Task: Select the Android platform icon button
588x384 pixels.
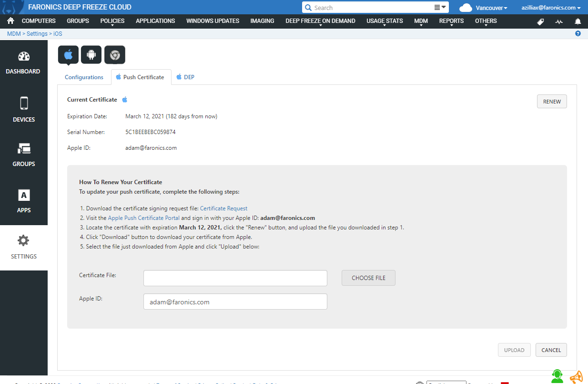Action: [91, 55]
